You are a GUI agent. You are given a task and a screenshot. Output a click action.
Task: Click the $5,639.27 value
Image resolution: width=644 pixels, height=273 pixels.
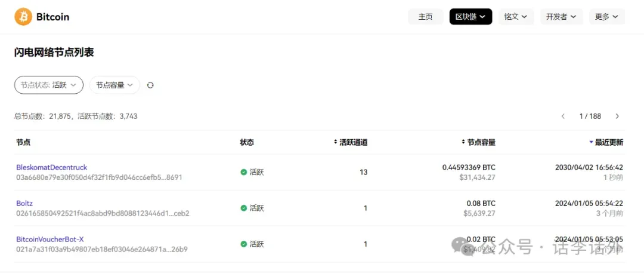(x=481, y=214)
